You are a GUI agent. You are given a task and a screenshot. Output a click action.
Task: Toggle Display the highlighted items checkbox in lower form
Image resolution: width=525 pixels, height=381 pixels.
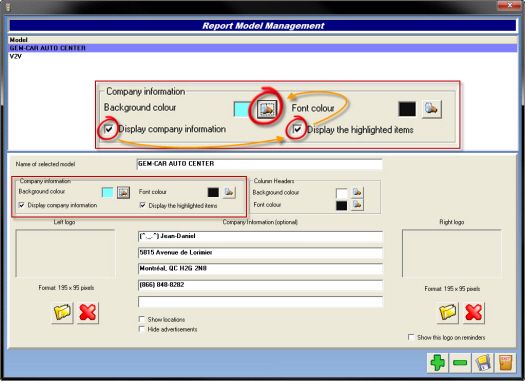(x=143, y=205)
